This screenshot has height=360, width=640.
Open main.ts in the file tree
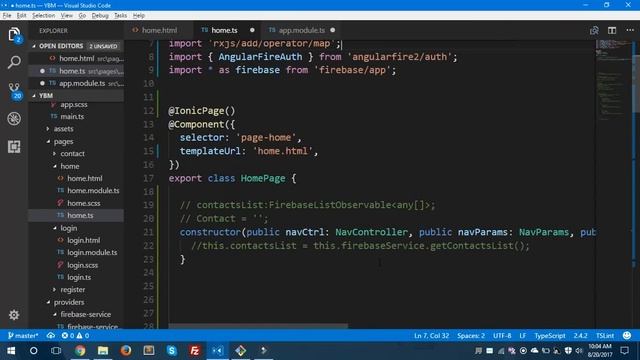point(72,116)
